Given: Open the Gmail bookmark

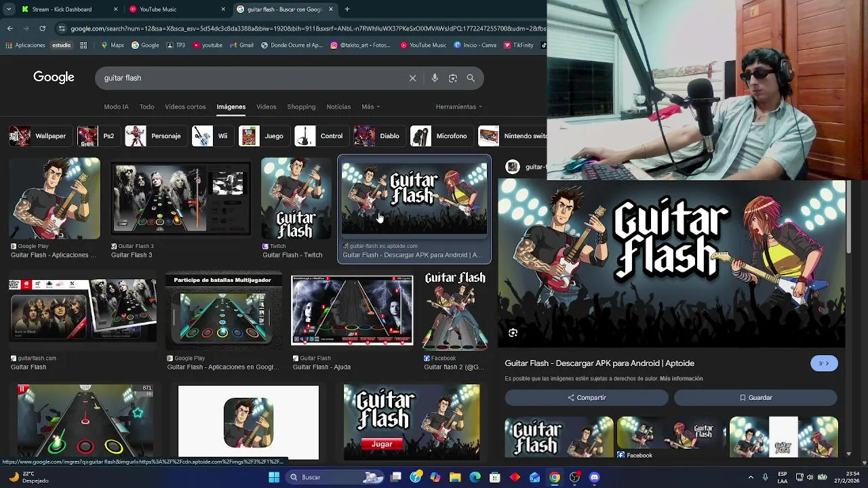Looking at the screenshot, I should pyautogui.click(x=241, y=45).
